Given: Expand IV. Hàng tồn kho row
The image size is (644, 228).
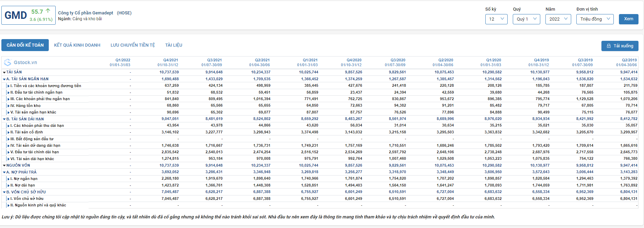Looking at the screenshot, I should coord(9,106).
